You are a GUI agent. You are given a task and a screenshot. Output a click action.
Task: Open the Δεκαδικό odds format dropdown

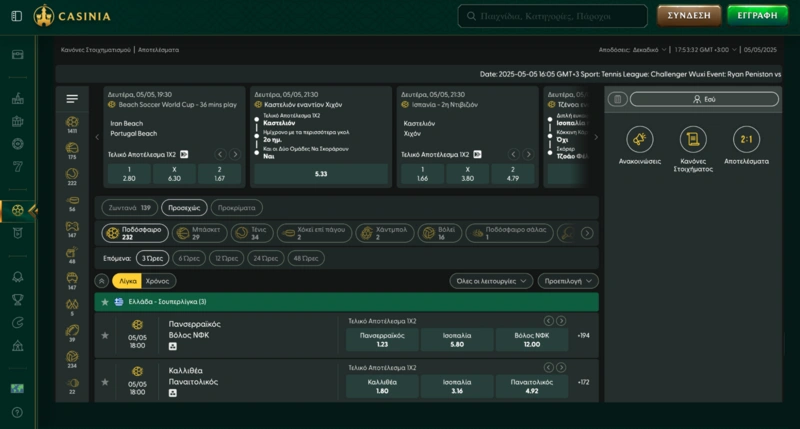point(649,50)
